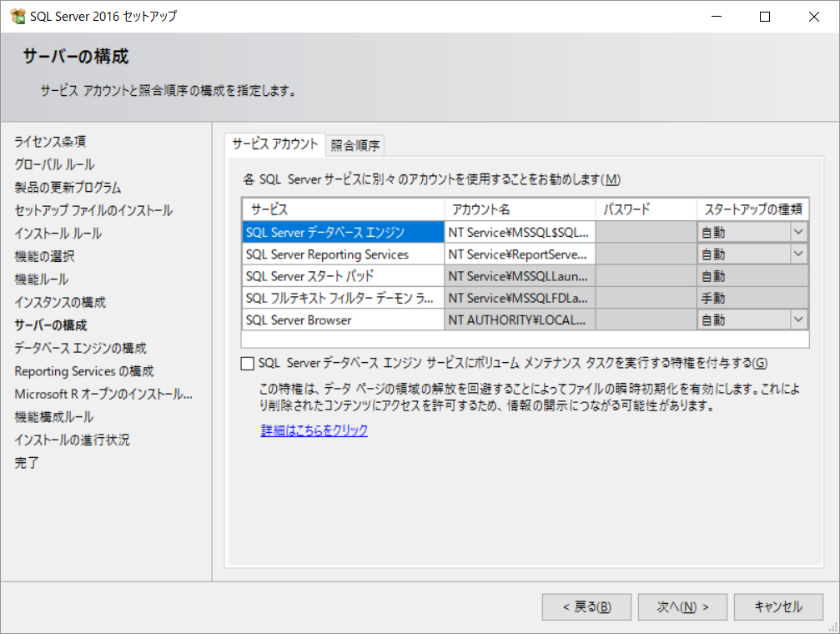Click account name NT Service¥MSSQLLaun... cell

(x=520, y=276)
